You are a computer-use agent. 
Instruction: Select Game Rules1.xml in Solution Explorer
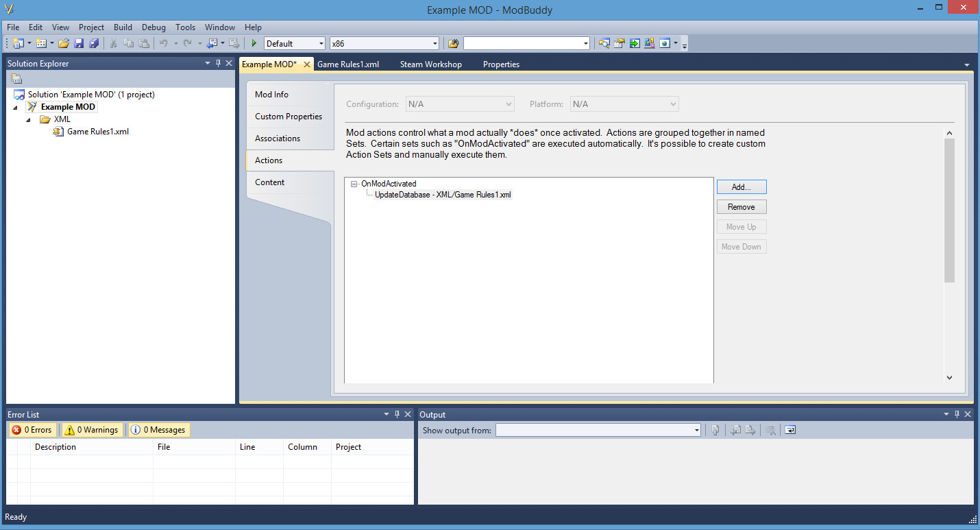98,132
